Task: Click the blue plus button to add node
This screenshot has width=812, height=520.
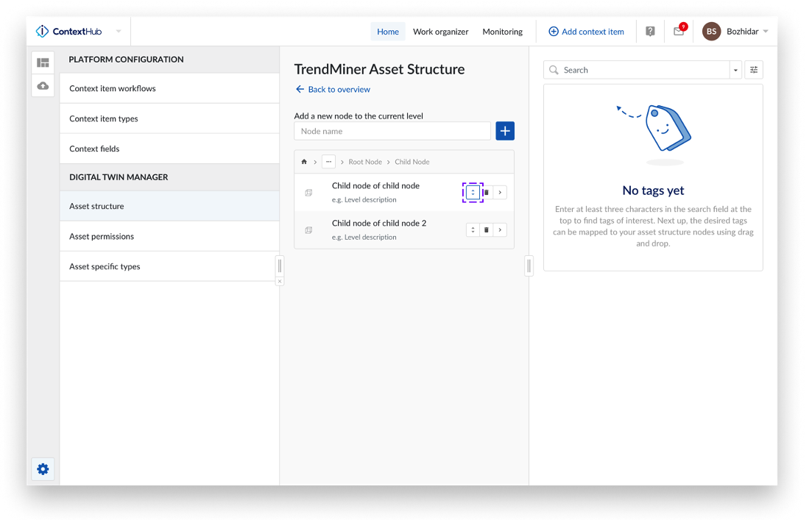Action: coord(505,131)
